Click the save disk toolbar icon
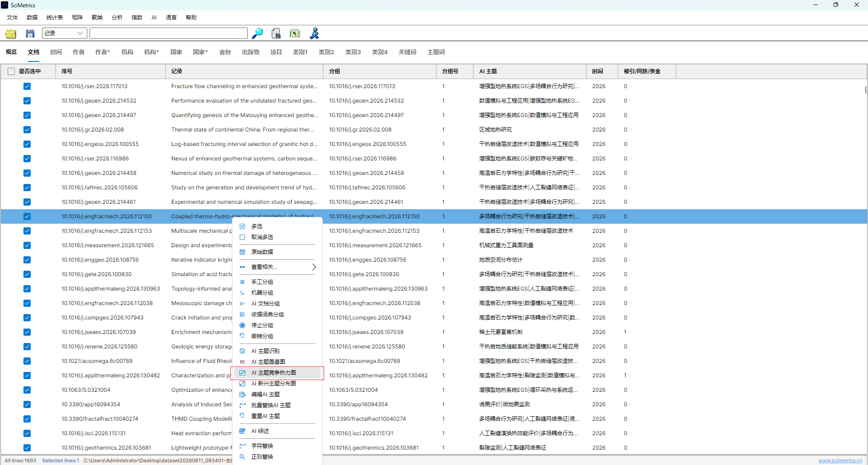This screenshot has height=465, width=868. [30, 33]
